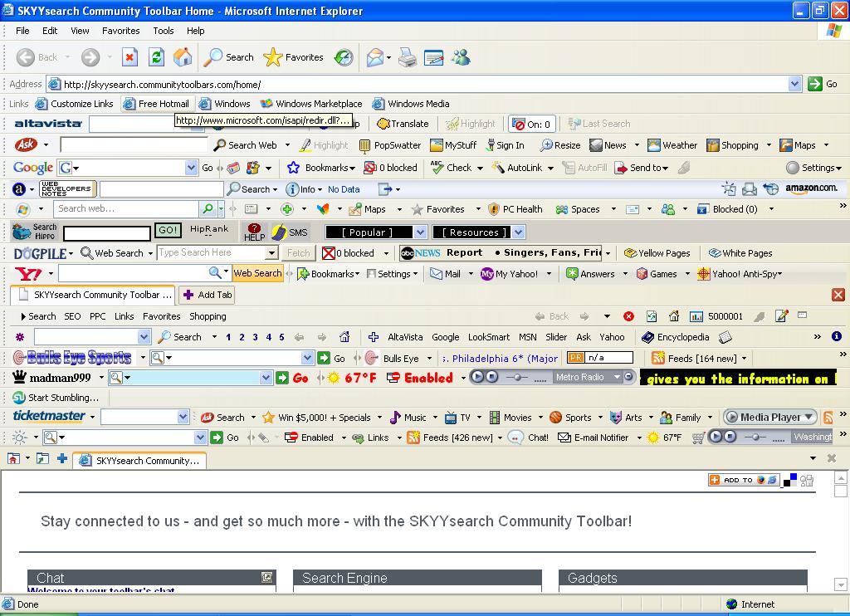Click Yahoo Web Search button

(257, 273)
